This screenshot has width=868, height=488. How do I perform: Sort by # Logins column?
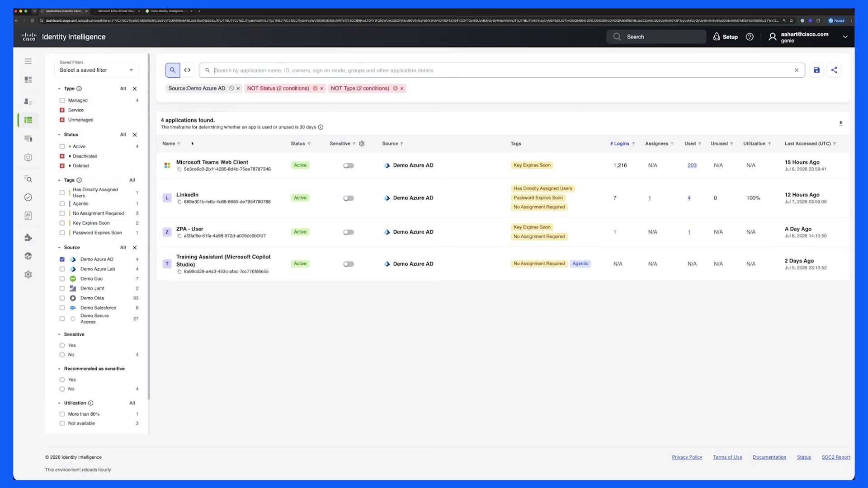coord(623,144)
